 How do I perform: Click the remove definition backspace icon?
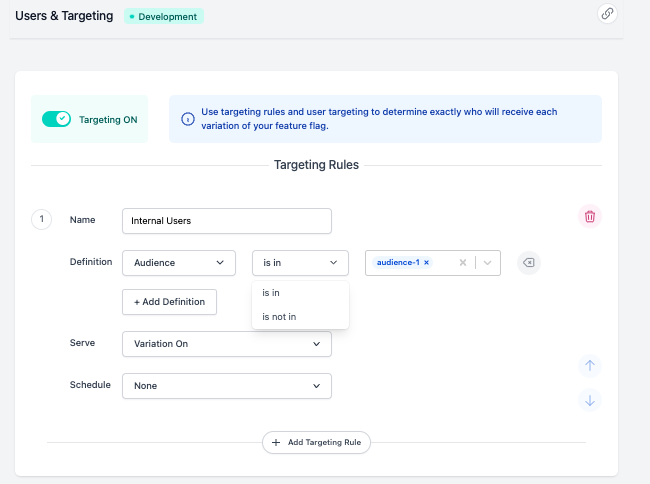click(x=529, y=263)
